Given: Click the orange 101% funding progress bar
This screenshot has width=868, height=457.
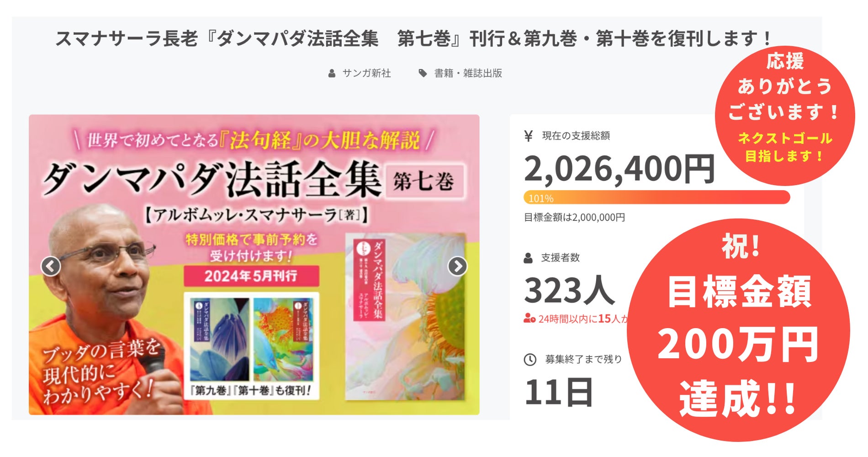Looking at the screenshot, I should point(656,198).
